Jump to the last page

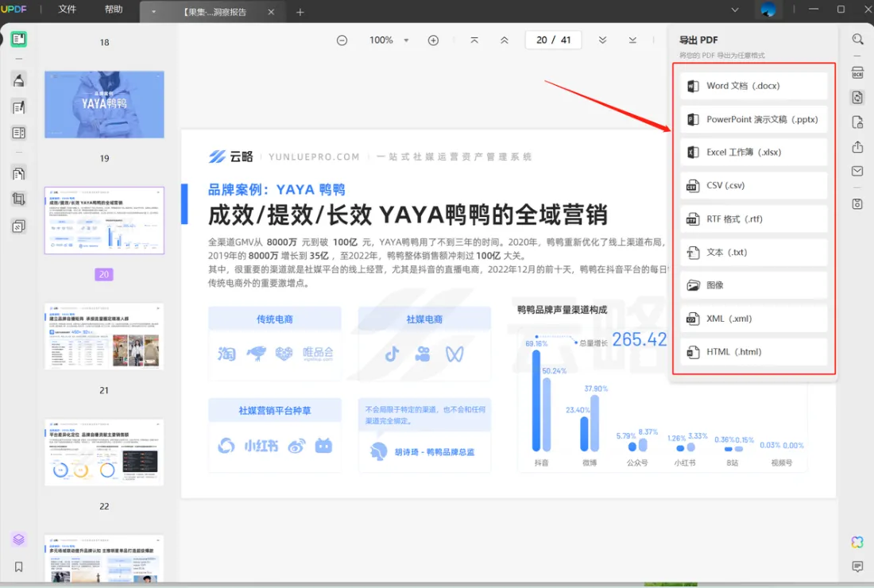pos(632,41)
